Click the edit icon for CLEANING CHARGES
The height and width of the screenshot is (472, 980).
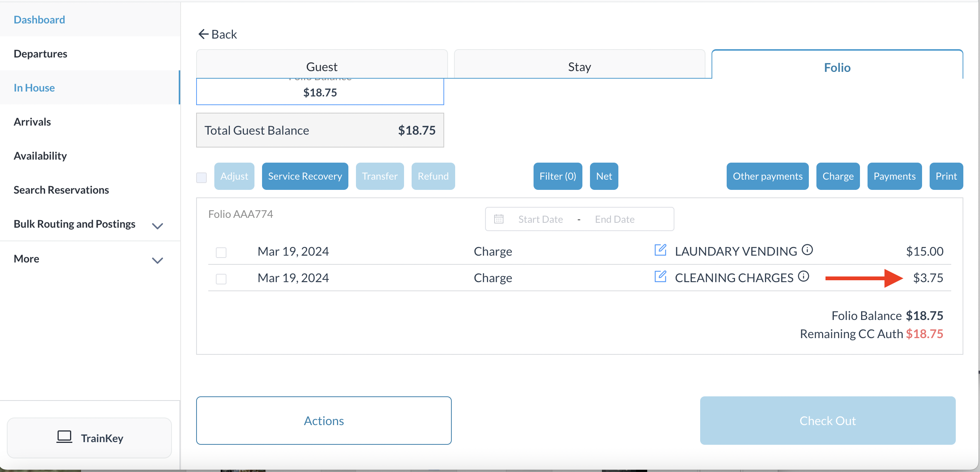pos(660,277)
